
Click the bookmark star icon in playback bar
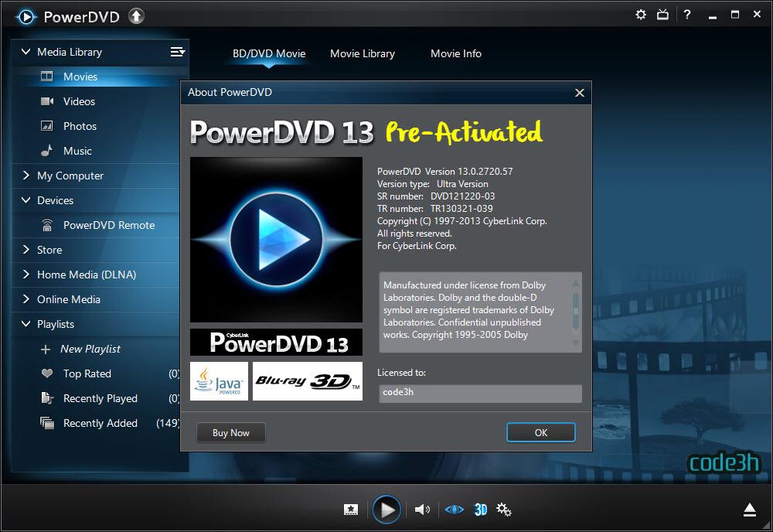click(351, 510)
